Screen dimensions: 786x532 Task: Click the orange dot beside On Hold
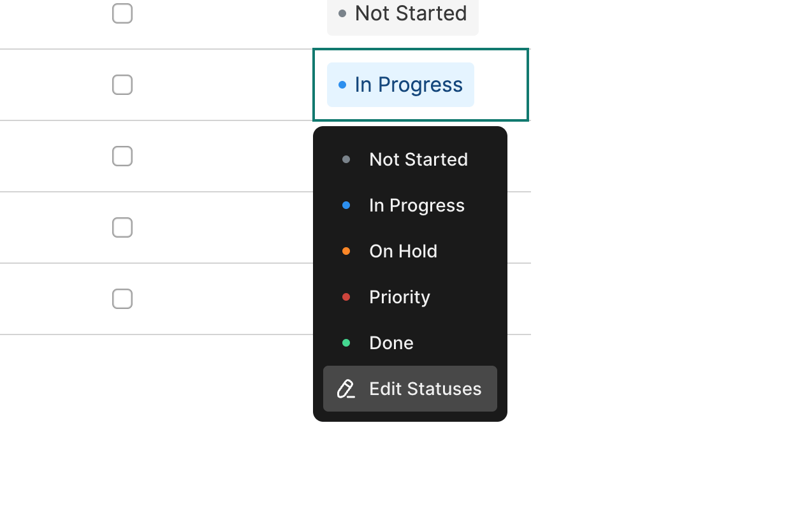coord(346,251)
